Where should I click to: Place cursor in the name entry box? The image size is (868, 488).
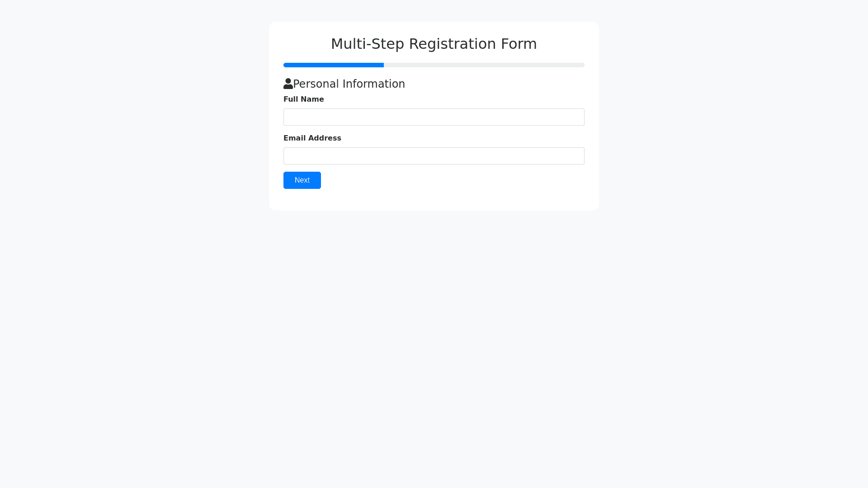434,117
